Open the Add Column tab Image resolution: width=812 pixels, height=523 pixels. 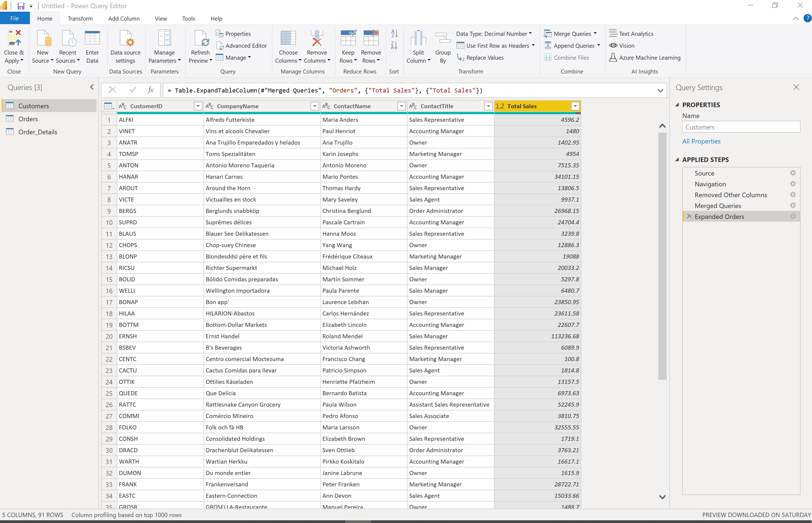[x=124, y=19]
